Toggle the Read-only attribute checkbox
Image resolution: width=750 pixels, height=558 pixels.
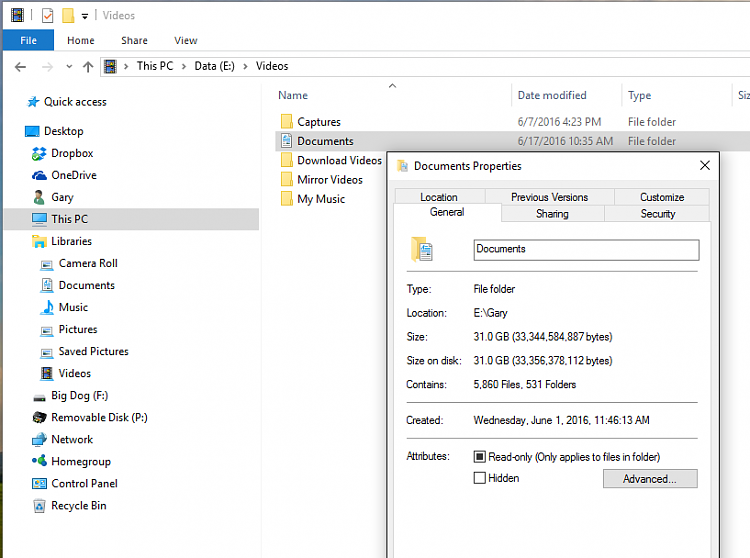[480, 457]
